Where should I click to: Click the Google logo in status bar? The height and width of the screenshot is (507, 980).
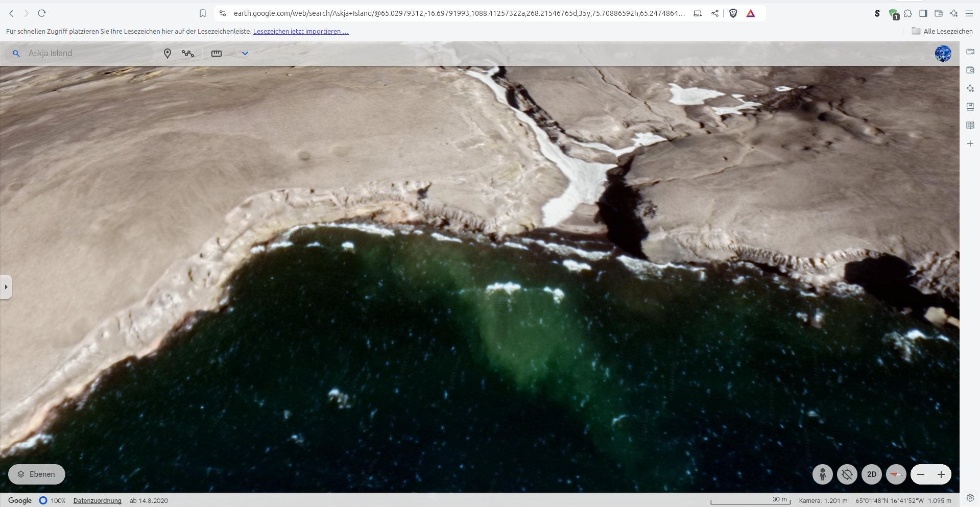(x=20, y=500)
